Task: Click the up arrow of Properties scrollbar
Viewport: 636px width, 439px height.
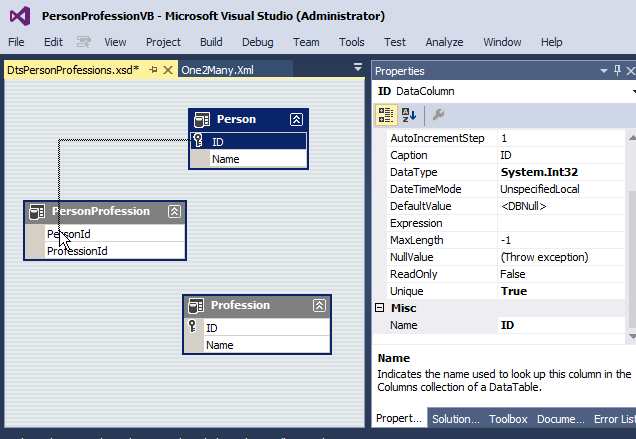Action: click(x=632, y=138)
